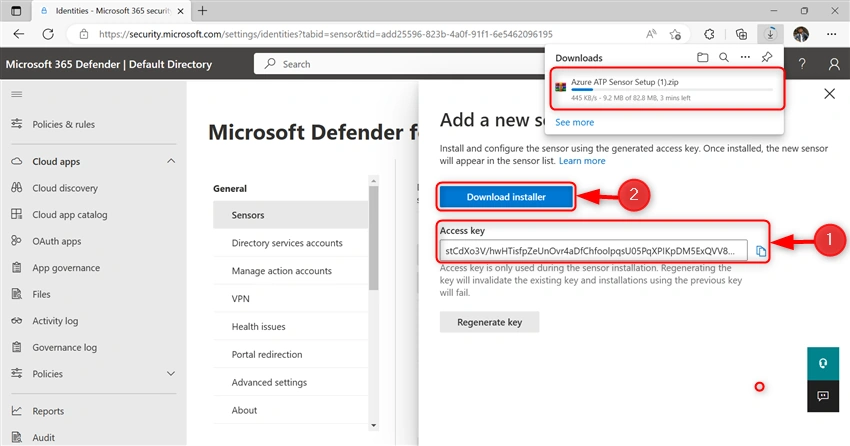Viewport: 850px width, 446px height.
Task: Select Directory services accounts
Action: click(290, 243)
